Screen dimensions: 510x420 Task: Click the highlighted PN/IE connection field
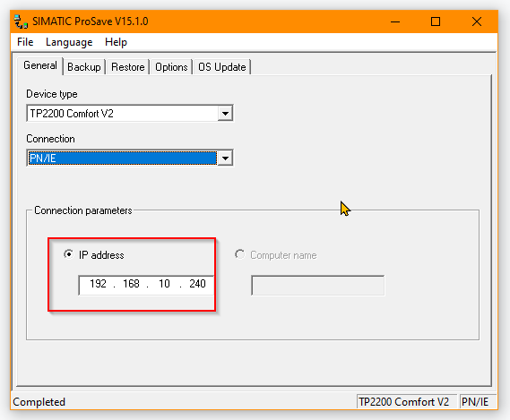click(x=122, y=159)
